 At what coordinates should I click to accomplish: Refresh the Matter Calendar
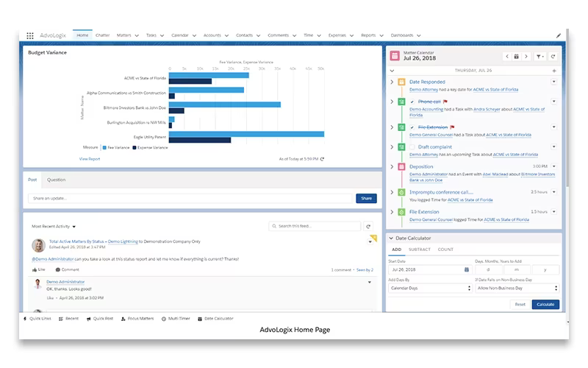pos(553,57)
